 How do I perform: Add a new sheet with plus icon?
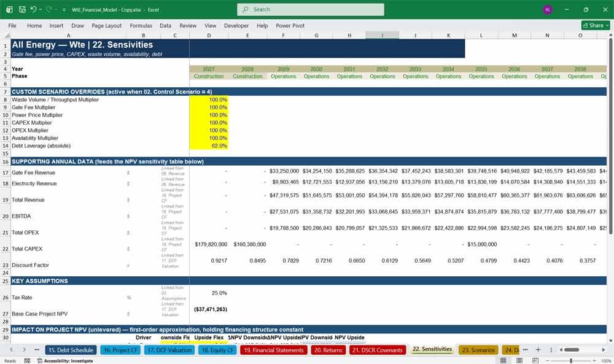(538, 349)
